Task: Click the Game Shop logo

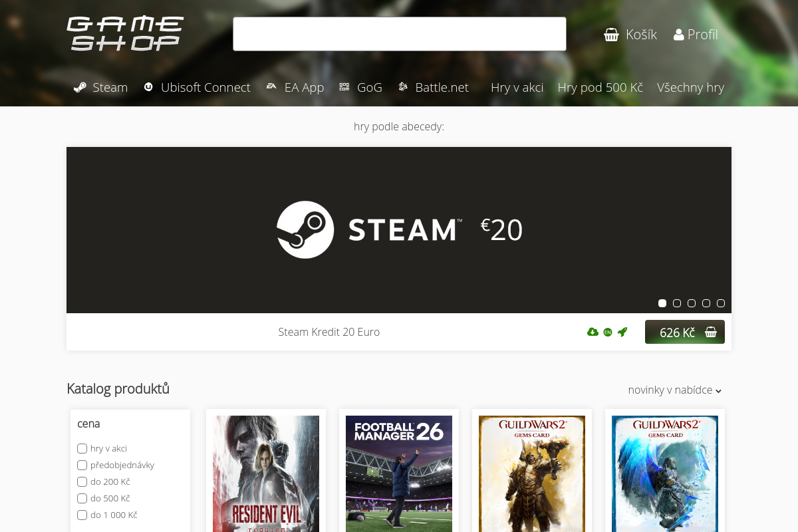Action: pos(125,34)
